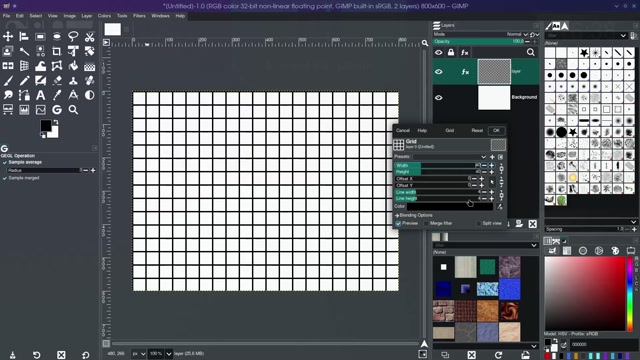Select the Pencil tool
This screenshot has width=640, height=360.
click(x=24, y=81)
